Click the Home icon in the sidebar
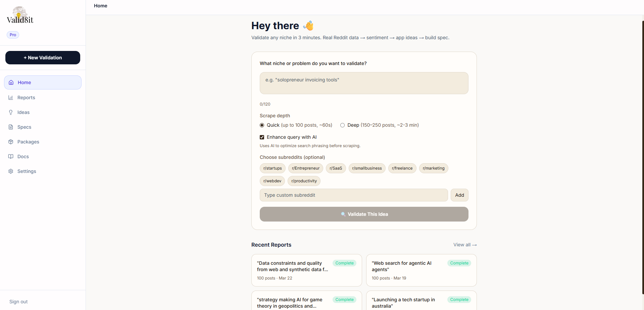 click(11, 82)
